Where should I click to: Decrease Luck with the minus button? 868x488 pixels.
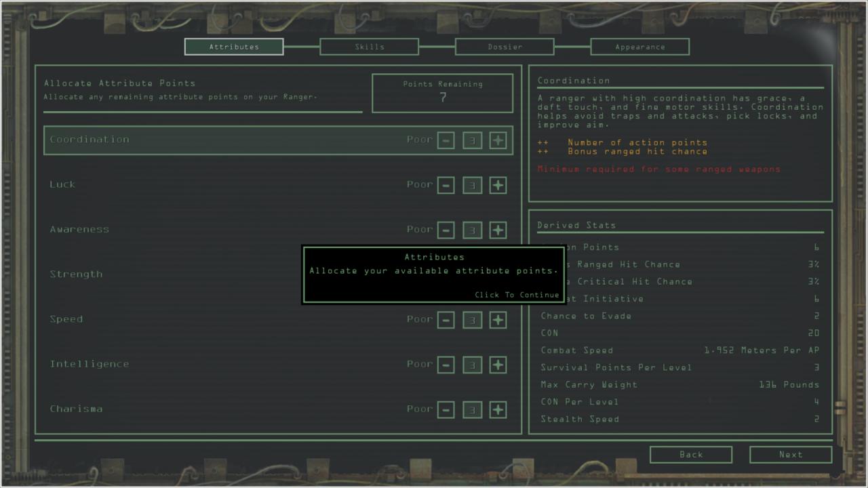(446, 185)
